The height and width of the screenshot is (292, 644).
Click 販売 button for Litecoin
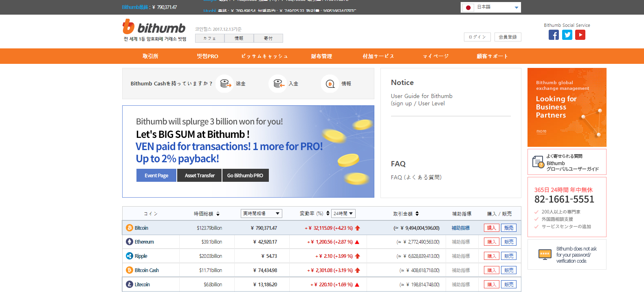(x=509, y=284)
